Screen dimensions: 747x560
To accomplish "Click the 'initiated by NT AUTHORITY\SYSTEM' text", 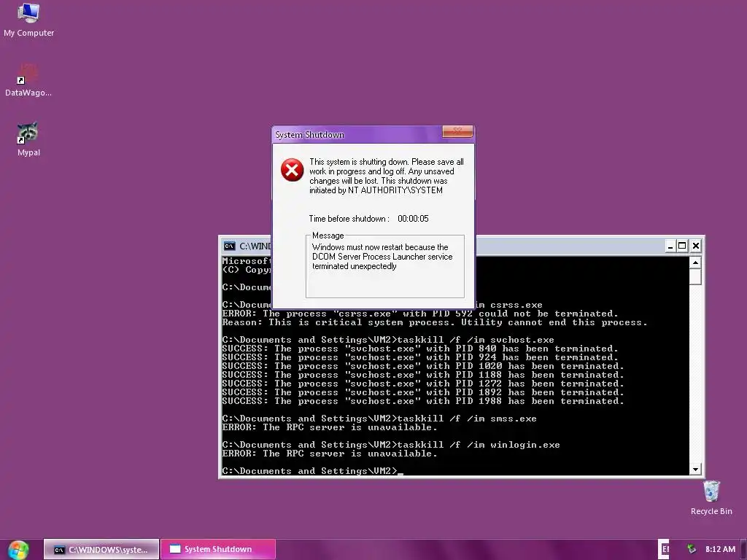I will (x=376, y=190).
